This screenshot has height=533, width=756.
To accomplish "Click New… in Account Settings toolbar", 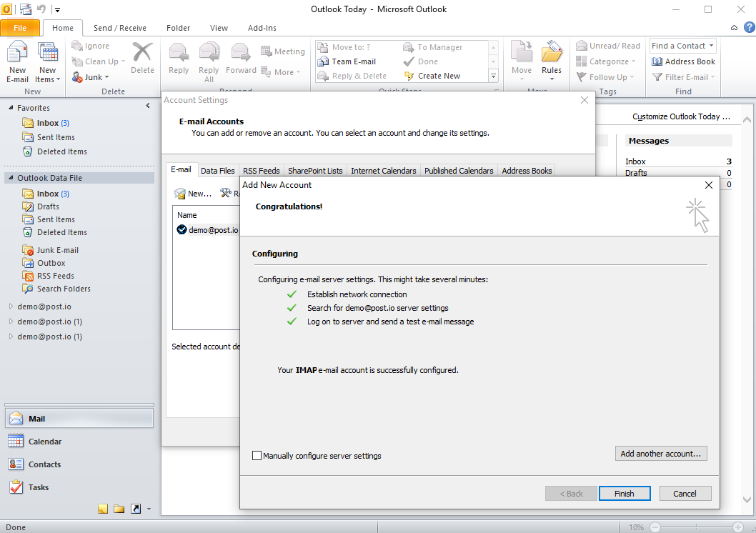I will tap(194, 193).
